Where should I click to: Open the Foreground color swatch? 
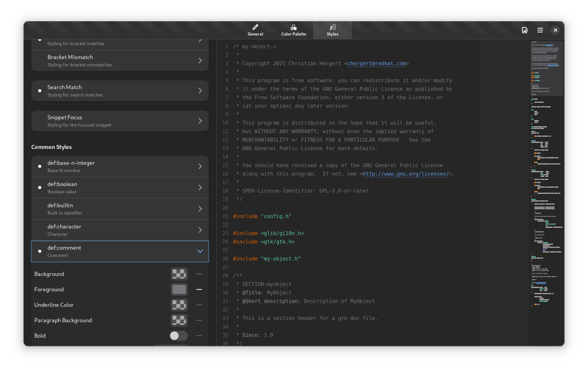pyautogui.click(x=179, y=289)
